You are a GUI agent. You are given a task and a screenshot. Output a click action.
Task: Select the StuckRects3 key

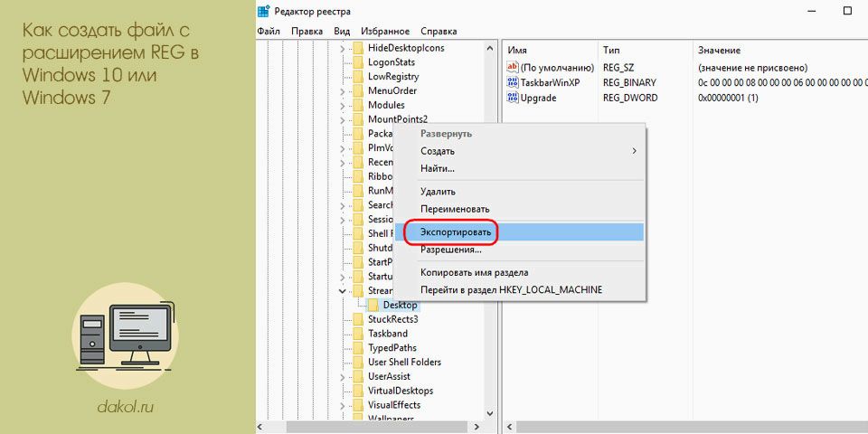pos(393,319)
